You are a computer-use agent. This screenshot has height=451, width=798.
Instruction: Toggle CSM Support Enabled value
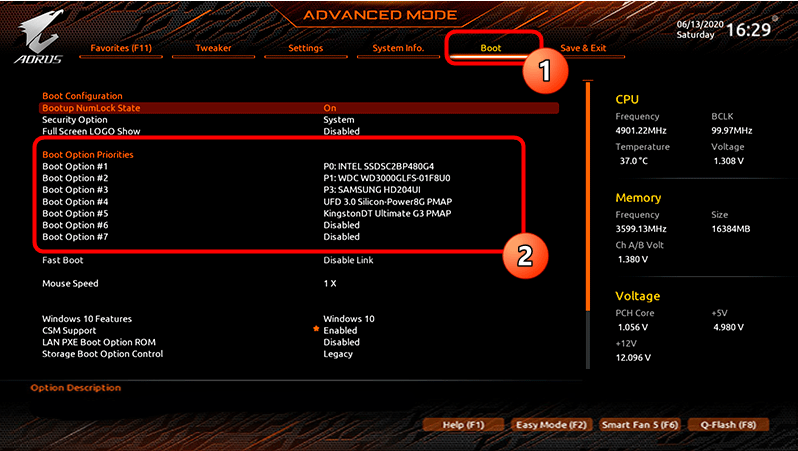pyautogui.click(x=340, y=330)
